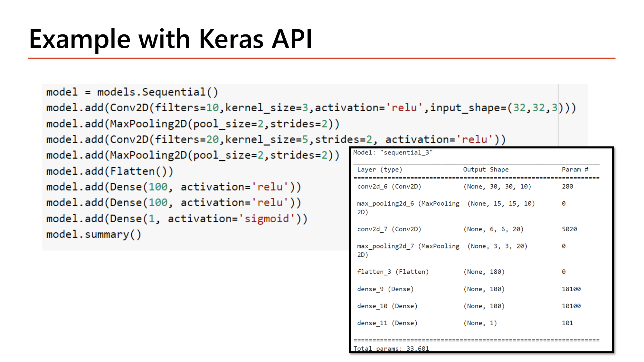
Task: Click the 'Param #' column header
Action: [x=575, y=170]
